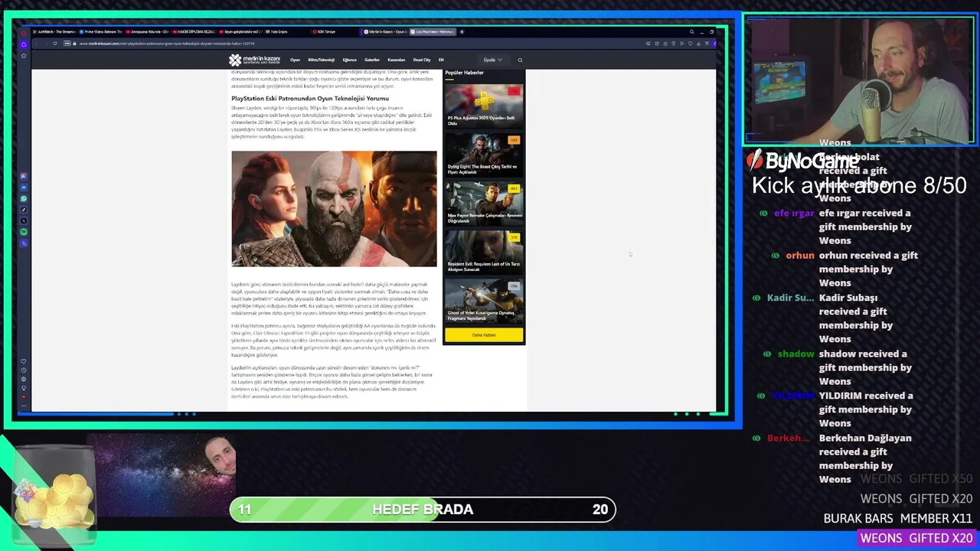980x551 pixels.
Task: Click the Kick aylık abone 8/50 text
Action: pos(859,185)
